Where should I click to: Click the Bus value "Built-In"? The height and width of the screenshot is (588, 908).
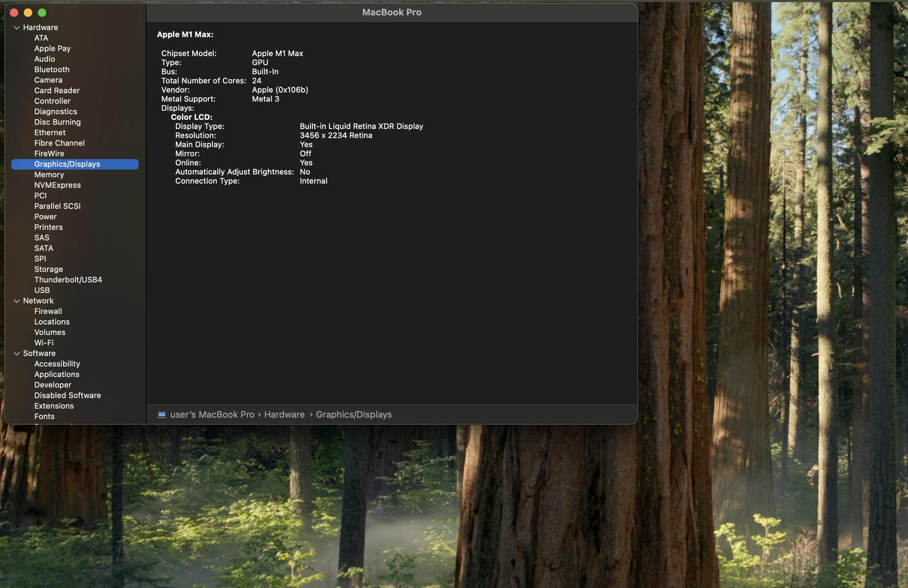(265, 72)
